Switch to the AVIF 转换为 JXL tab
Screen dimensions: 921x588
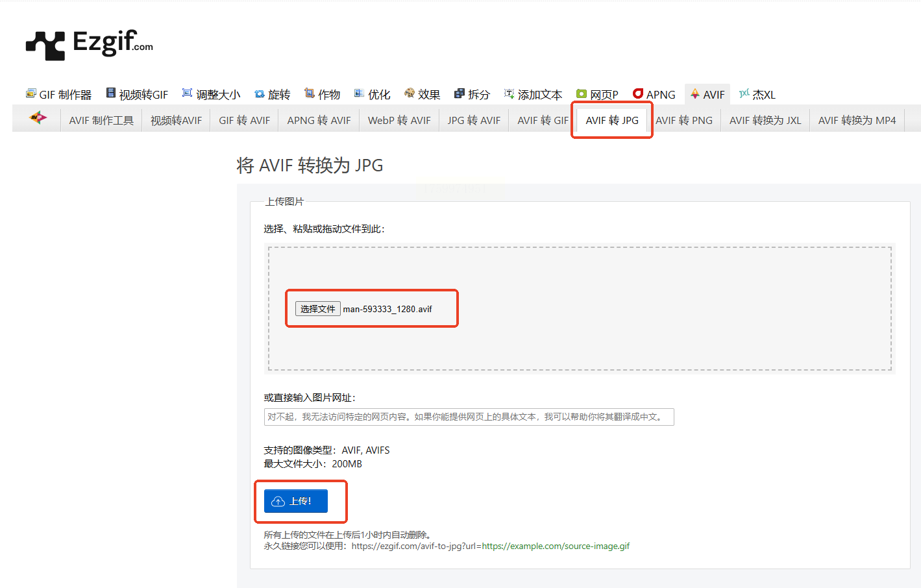[x=765, y=121]
